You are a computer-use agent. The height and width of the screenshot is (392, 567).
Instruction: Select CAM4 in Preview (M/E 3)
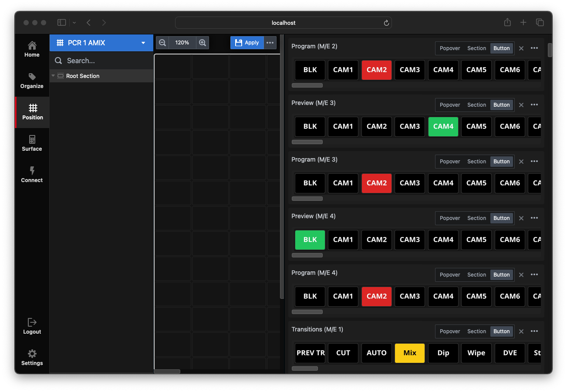click(x=443, y=126)
